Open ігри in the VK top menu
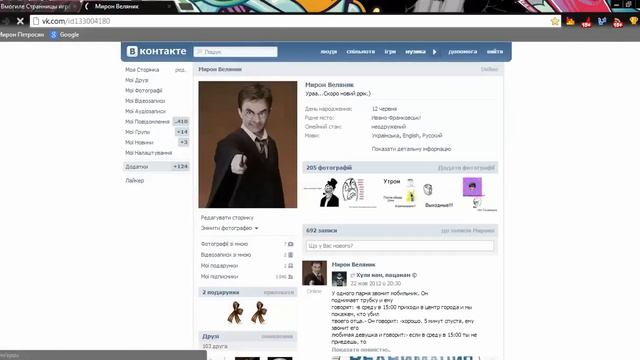The height and width of the screenshot is (360, 640). [x=390, y=52]
